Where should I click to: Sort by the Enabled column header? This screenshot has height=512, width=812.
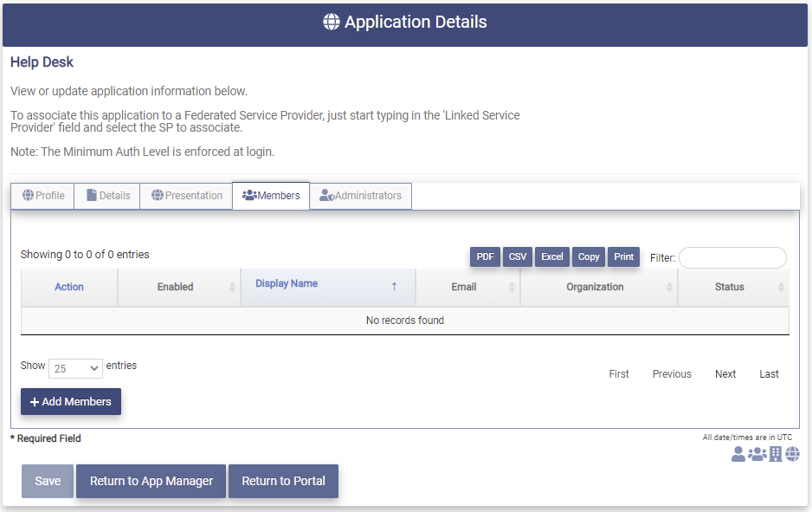[x=178, y=287]
